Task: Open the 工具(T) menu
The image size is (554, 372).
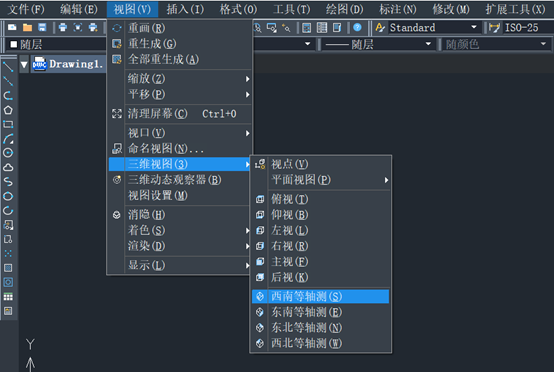Action: (291, 9)
